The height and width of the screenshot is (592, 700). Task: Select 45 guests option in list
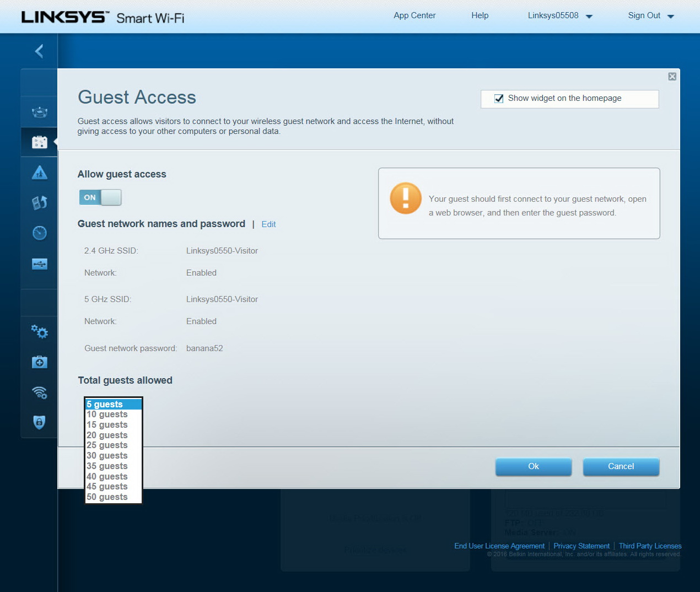(x=114, y=487)
